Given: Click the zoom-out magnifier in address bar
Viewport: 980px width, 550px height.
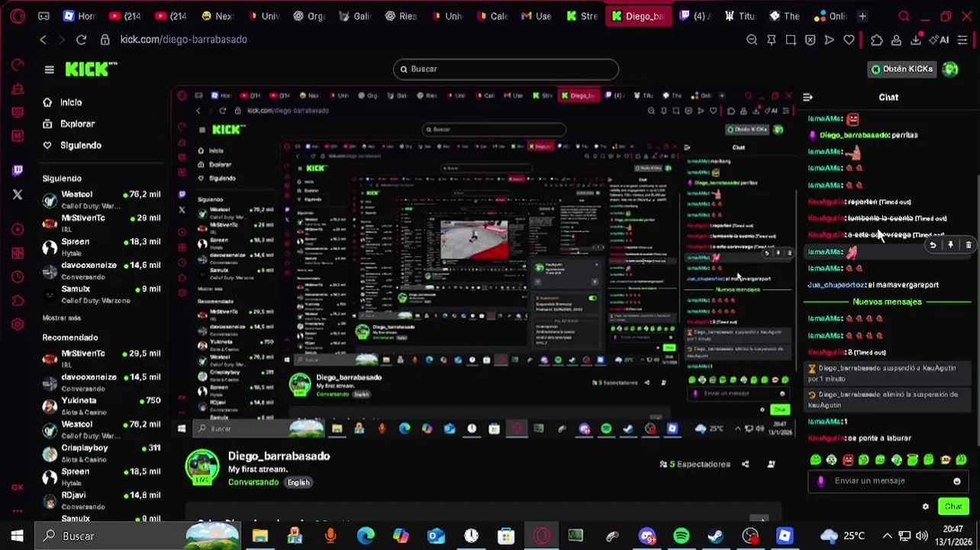Looking at the screenshot, I should (x=752, y=40).
